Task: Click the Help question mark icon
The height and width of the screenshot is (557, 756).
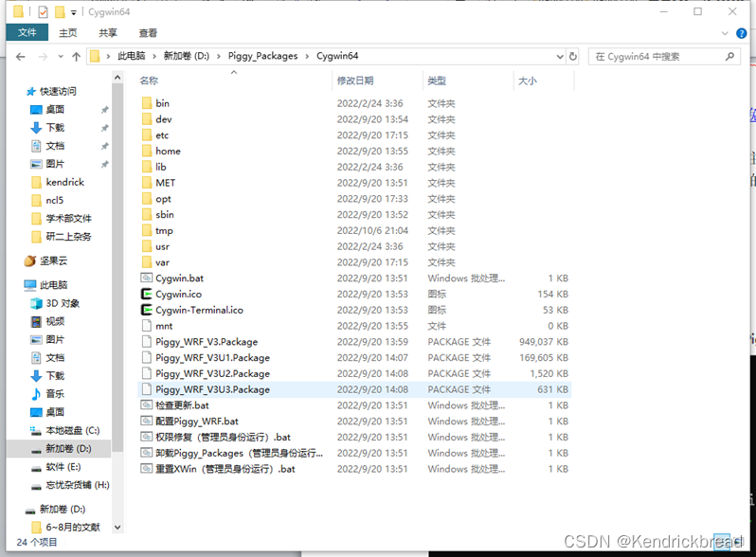Action: (x=742, y=33)
